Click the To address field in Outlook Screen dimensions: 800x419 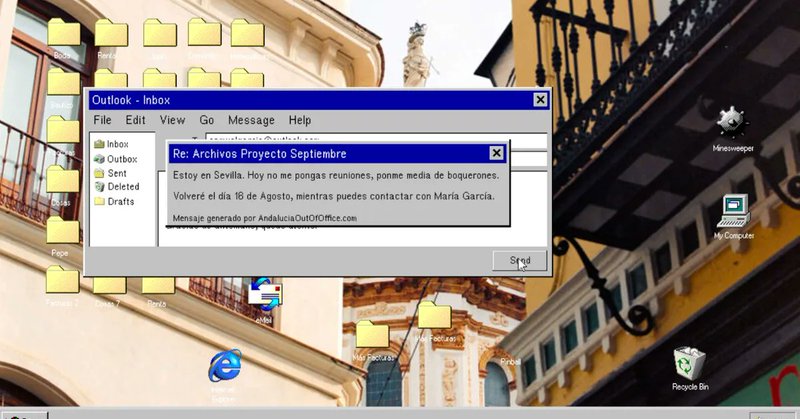point(376,138)
